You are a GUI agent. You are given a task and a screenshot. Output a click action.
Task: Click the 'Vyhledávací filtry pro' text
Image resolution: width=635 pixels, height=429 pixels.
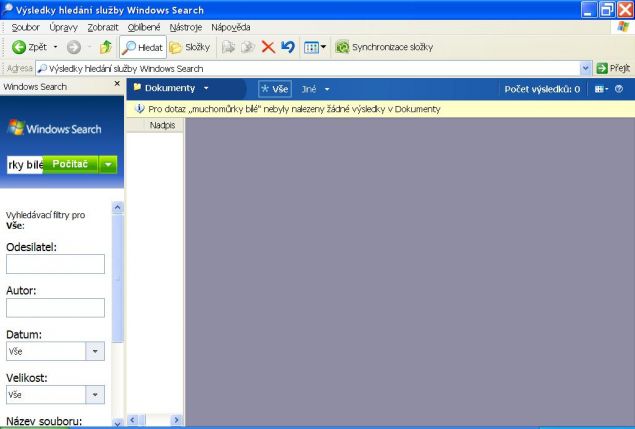click(x=45, y=215)
